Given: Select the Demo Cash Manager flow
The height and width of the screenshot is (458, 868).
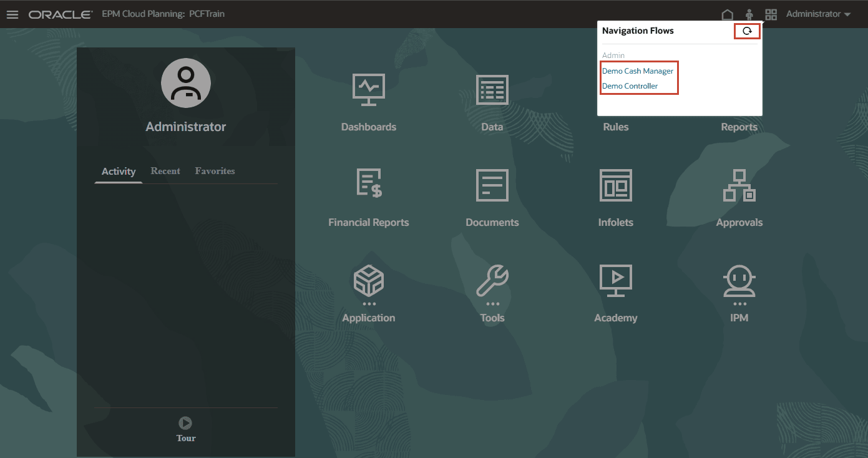Looking at the screenshot, I should [638, 71].
